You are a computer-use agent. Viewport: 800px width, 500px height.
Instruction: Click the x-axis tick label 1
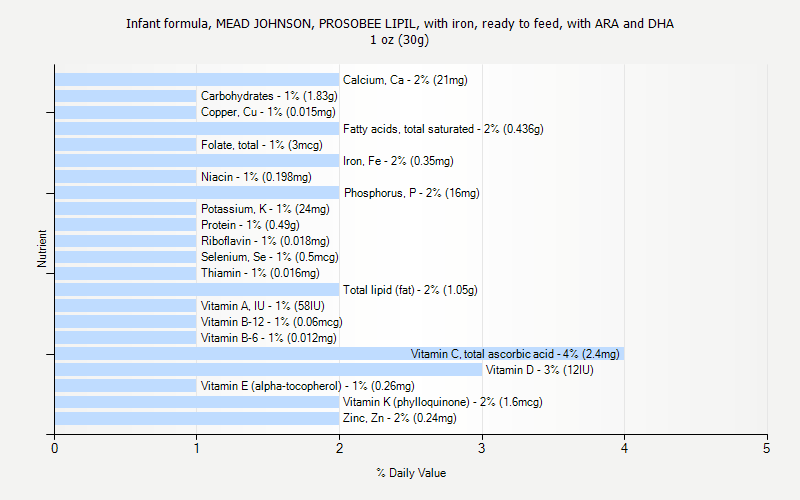196,448
